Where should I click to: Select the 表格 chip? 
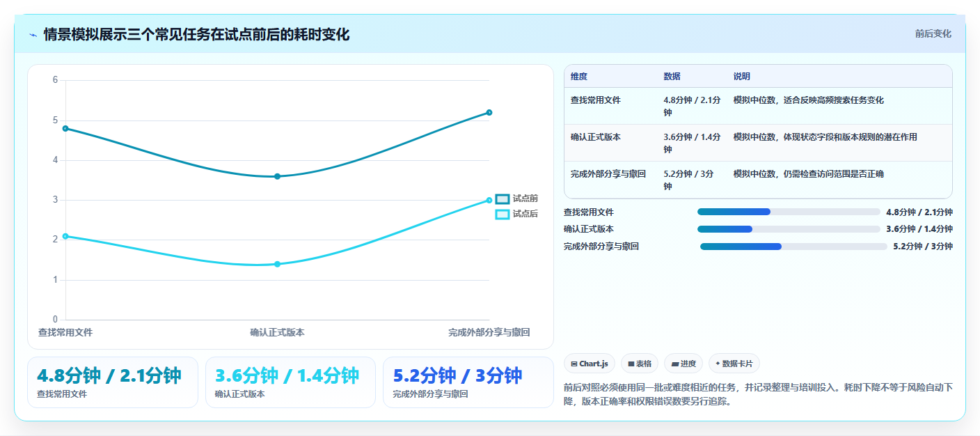point(639,364)
